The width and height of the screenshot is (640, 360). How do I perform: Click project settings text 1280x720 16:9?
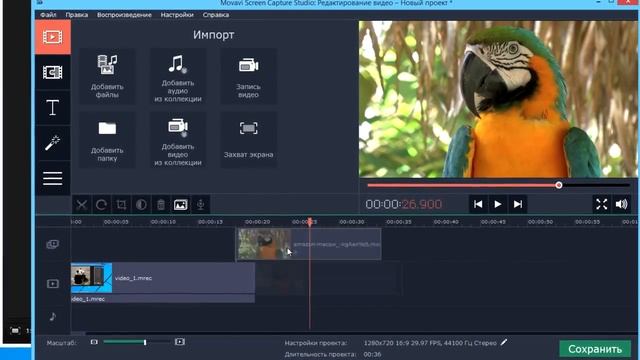click(430, 343)
